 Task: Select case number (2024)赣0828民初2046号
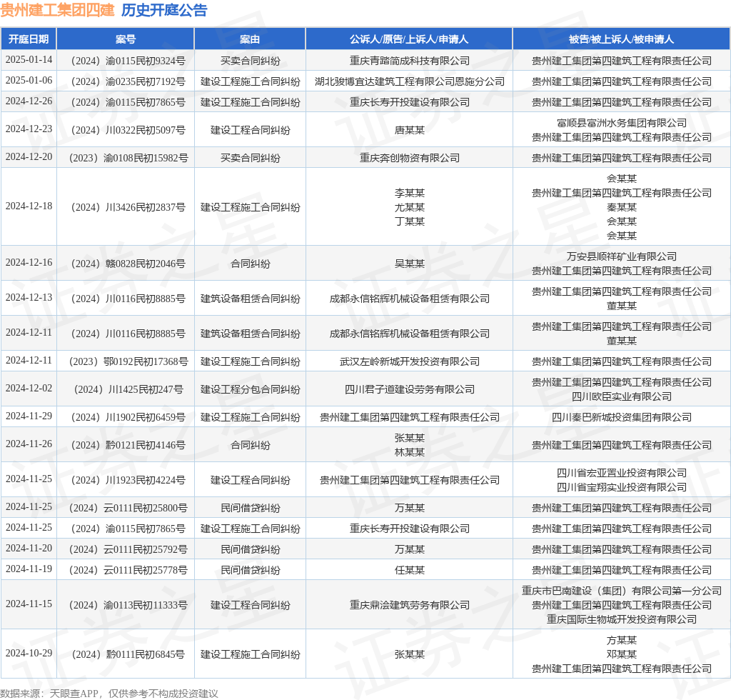tap(128, 264)
